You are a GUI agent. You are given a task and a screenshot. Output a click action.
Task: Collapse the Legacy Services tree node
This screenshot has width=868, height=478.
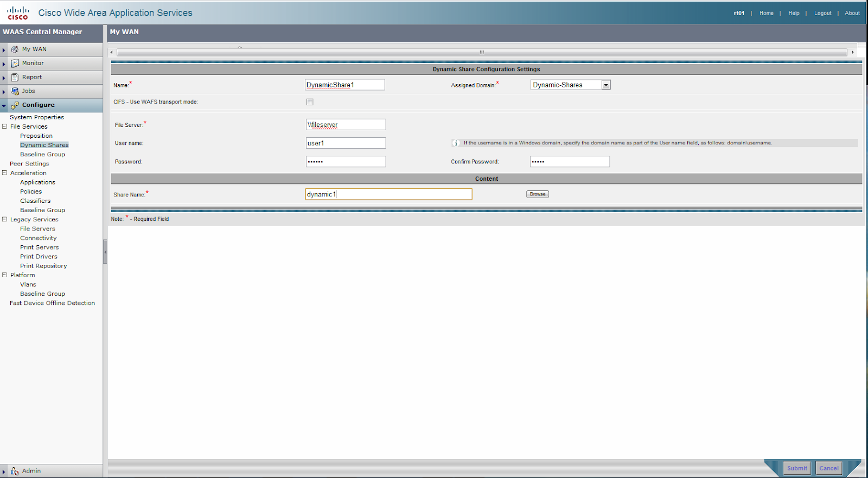(4, 219)
